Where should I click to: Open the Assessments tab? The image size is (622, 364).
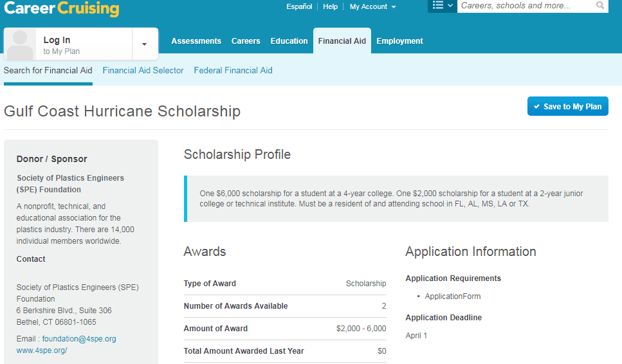[x=196, y=41]
